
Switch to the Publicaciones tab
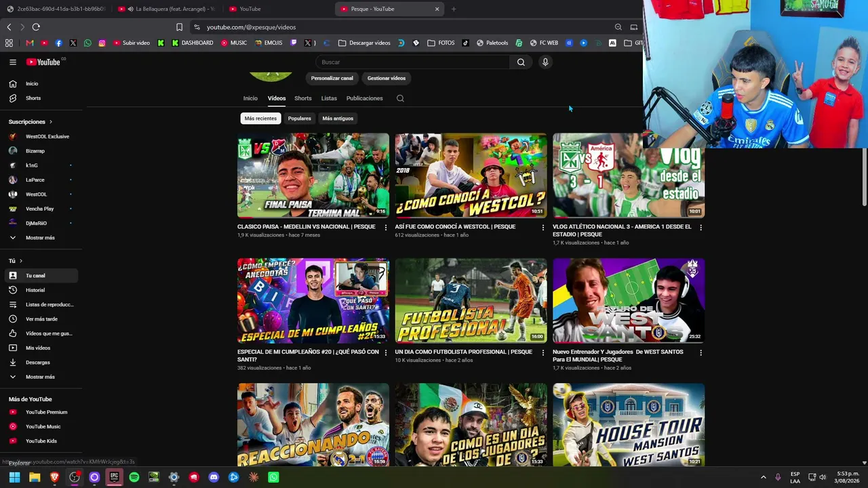point(365,98)
